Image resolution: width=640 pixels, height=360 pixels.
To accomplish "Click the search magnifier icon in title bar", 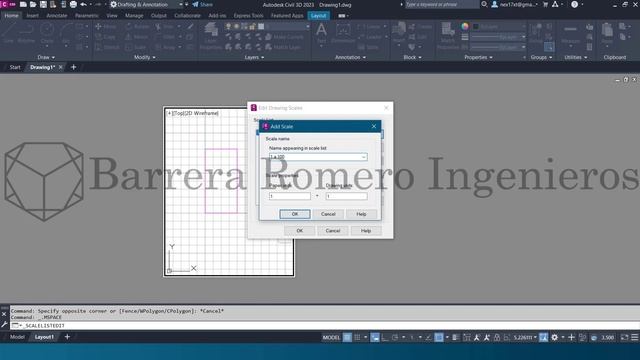I will pos(484,4).
